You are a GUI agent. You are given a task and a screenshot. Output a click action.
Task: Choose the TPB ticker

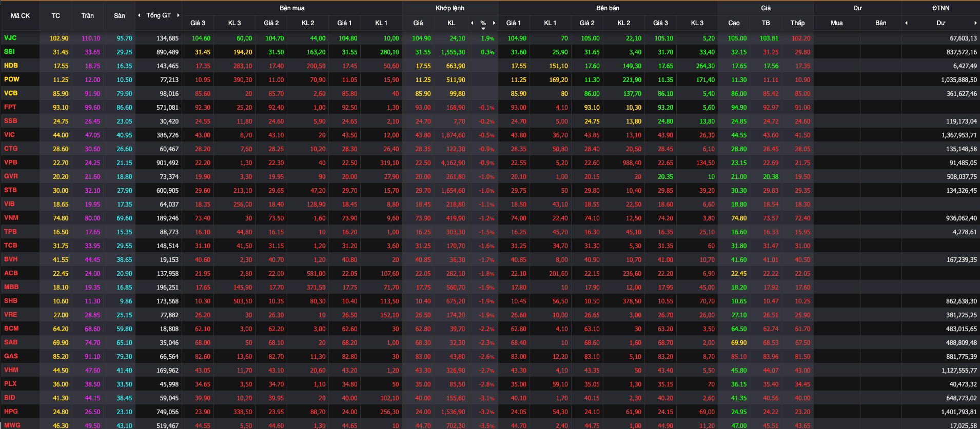pos(10,232)
